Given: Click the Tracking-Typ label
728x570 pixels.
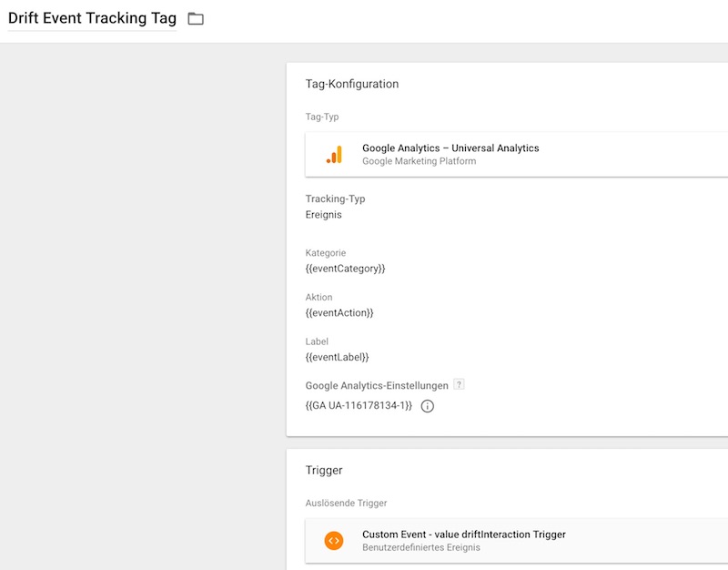Looking at the screenshot, I should pyautogui.click(x=335, y=198).
